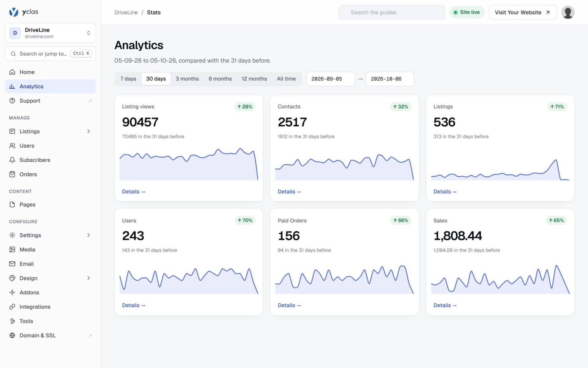This screenshot has height=368, width=588.
Task: Select the Support lifebuoy icon
Action: click(12, 101)
